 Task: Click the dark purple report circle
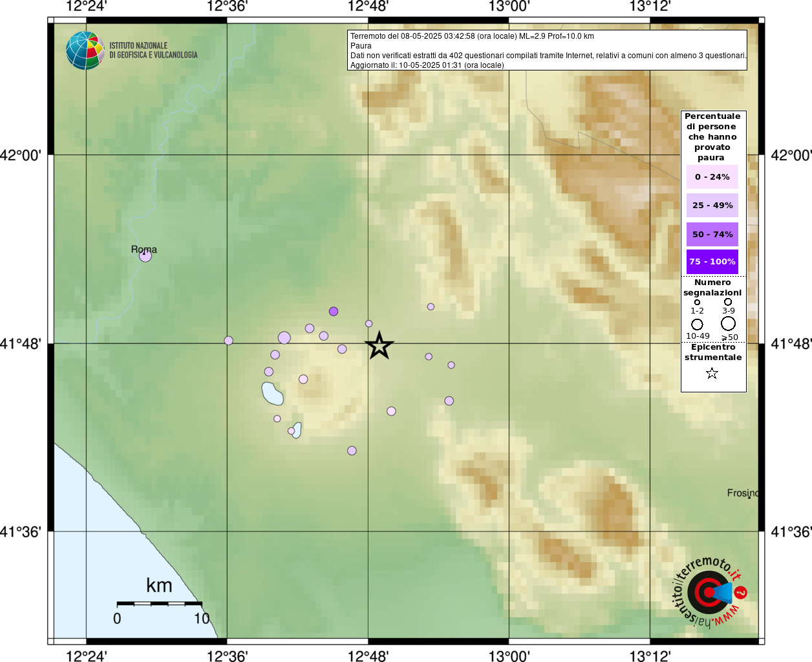click(x=334, y=311)
